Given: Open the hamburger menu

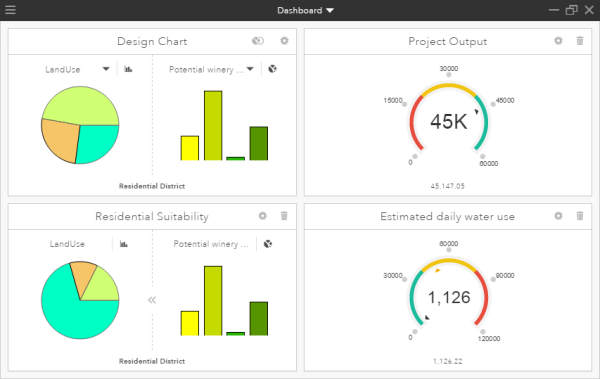Looking at the screenshot, I should [10, 10].
